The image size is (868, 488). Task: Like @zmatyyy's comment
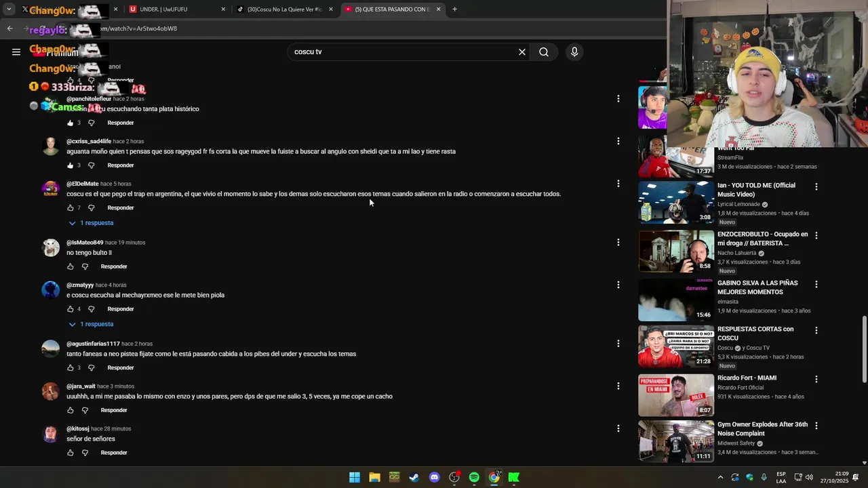pyautogui.click(x=71, y=309)
